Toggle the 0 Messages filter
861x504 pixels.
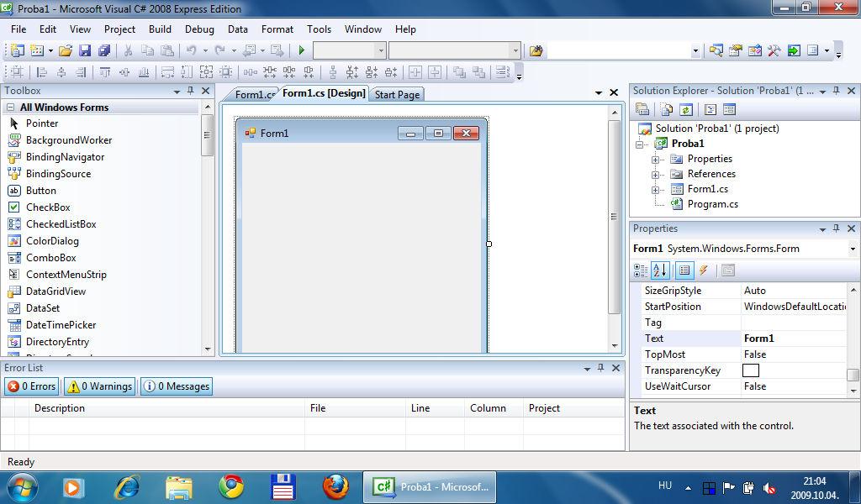pyautogui.click(x=177, y=386)
